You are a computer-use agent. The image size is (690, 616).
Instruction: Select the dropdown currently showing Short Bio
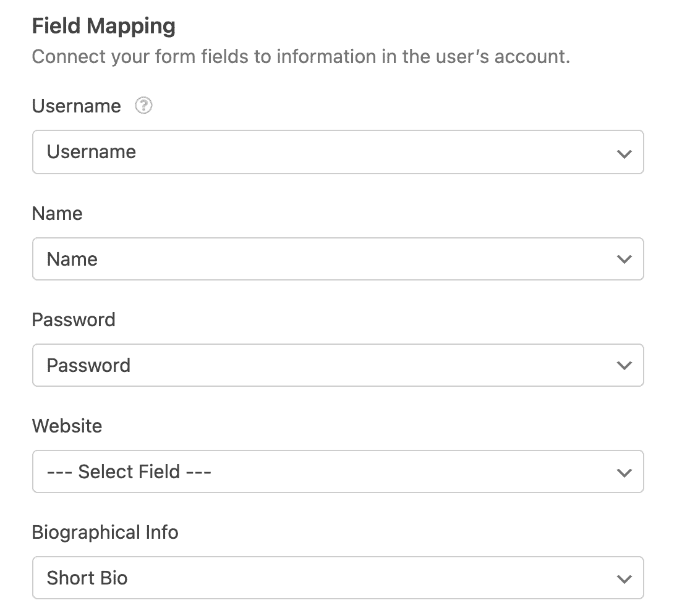click(x=338, y=578)
